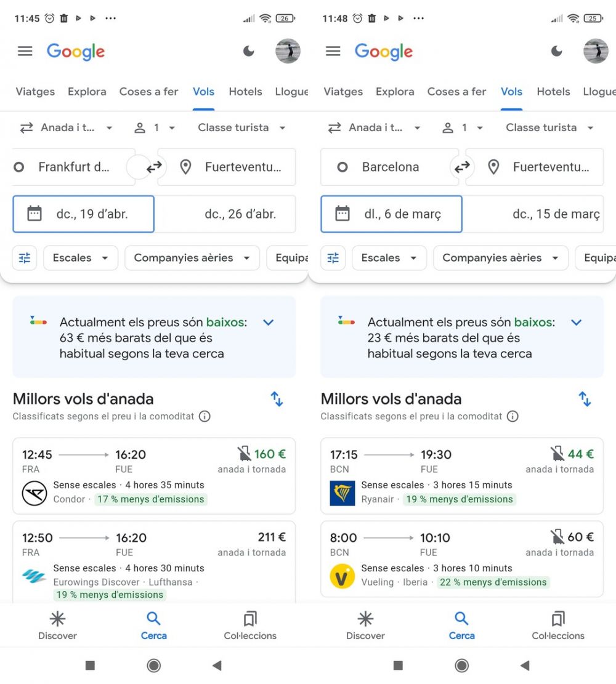Toggle dark mode moon icon on right screen
The image size is (616, 684).
[x=557, y=52]
